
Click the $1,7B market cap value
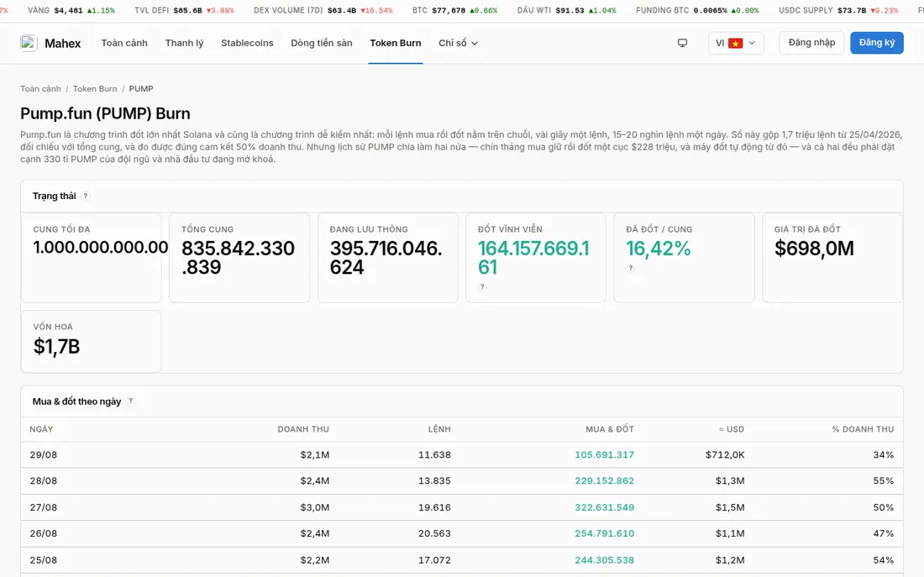pos(56,347)
